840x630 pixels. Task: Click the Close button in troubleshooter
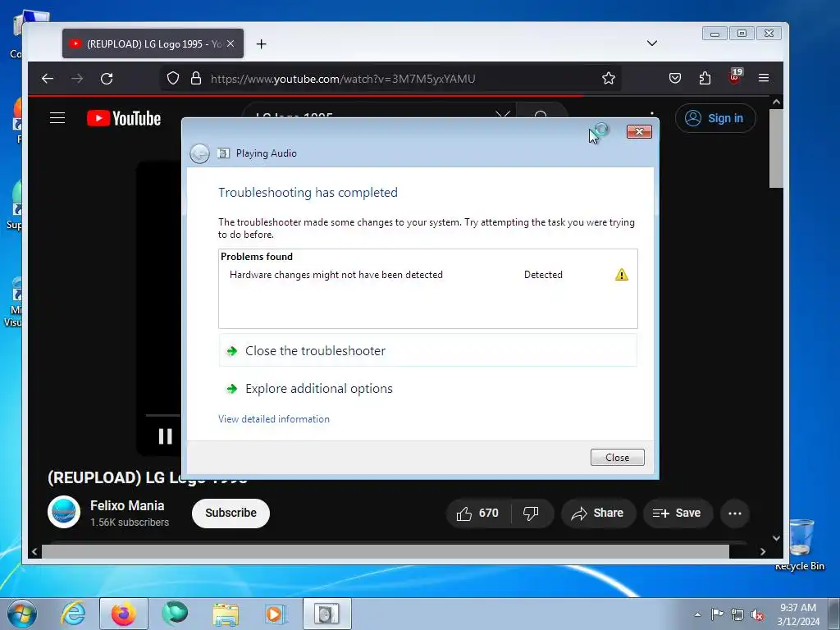617,458
